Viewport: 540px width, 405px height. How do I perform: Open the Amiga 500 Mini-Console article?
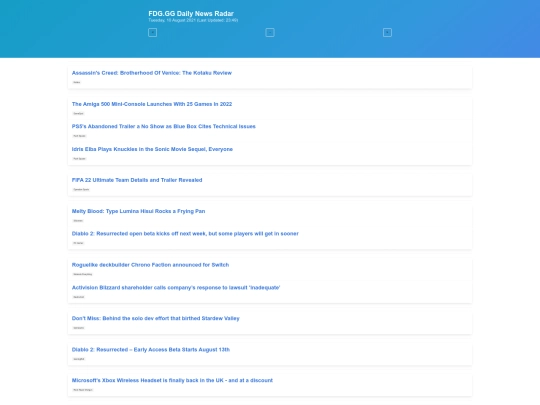tap(152, 104)
